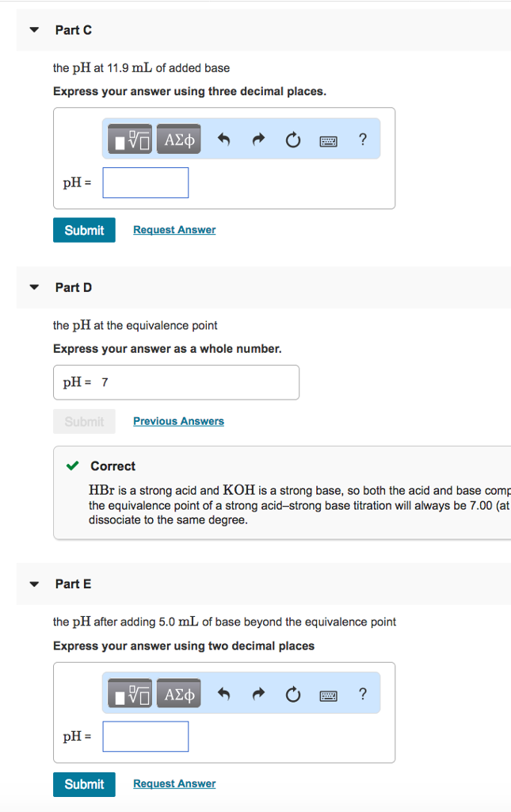Reset the Part E answer field
Viewport: 511px width, 812px height.
coord(292,695)
